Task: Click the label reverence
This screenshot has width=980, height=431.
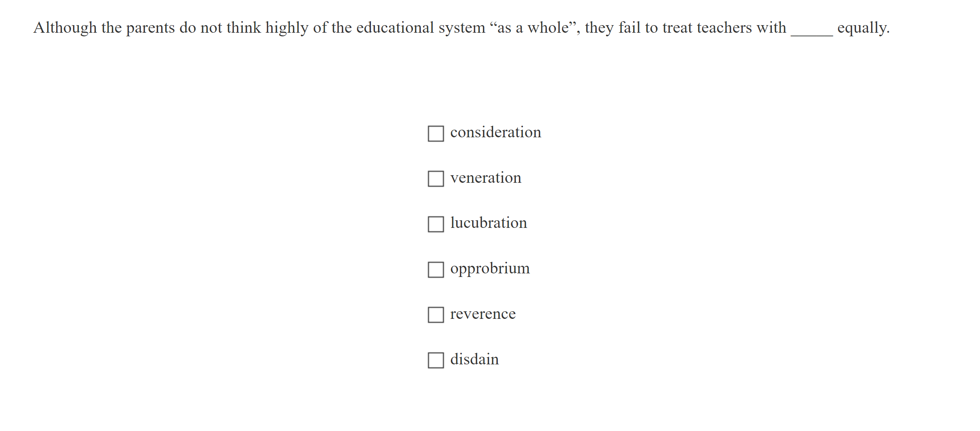Action: pos(483,314)
